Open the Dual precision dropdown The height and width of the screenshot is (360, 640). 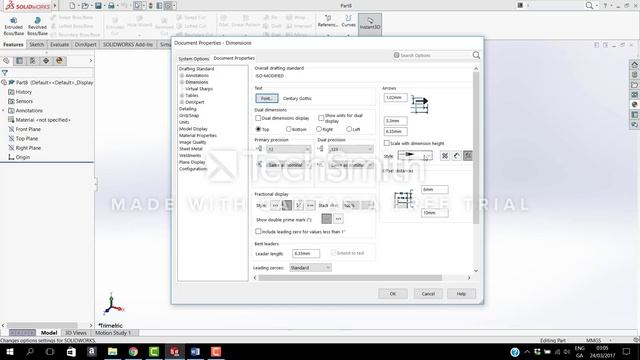pyautogui.click(x=351, y=149)
